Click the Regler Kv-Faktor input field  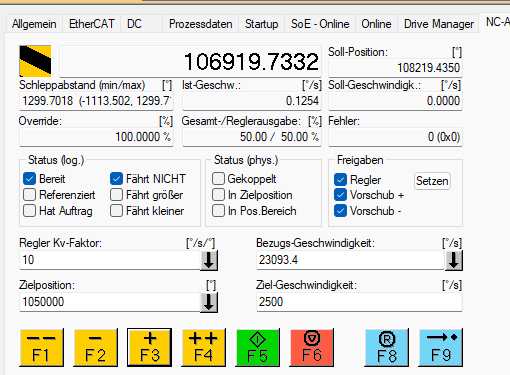(110, 260)
